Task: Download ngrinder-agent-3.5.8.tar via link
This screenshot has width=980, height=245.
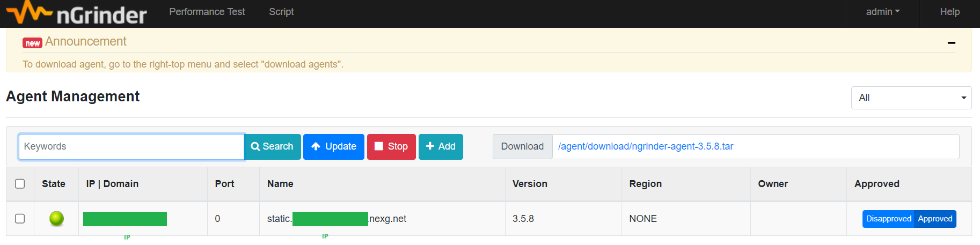Action: click(646, 146)
